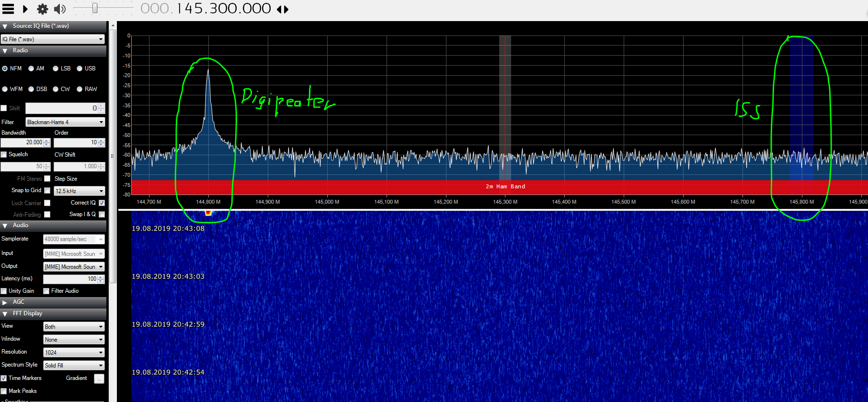868x402 pixels.
Task: Click the frequency tuning arrows icon
Action: click(283, 9)
